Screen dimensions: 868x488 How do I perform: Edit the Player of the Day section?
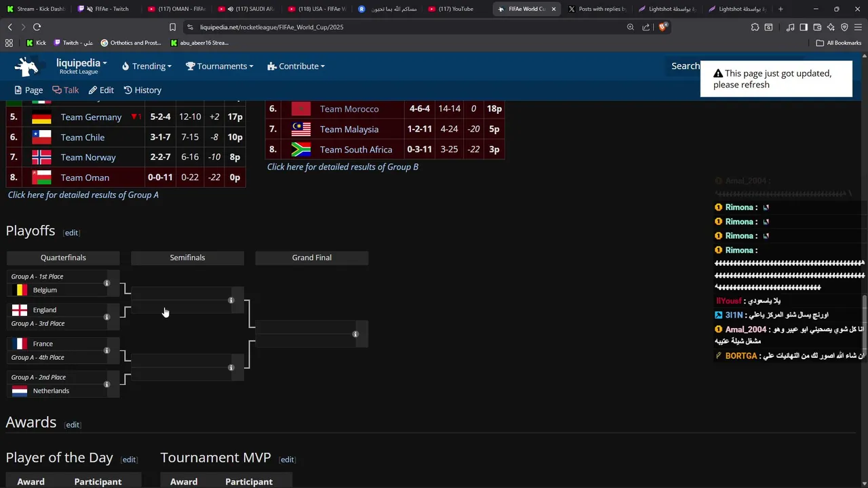[x=129, y=460]
